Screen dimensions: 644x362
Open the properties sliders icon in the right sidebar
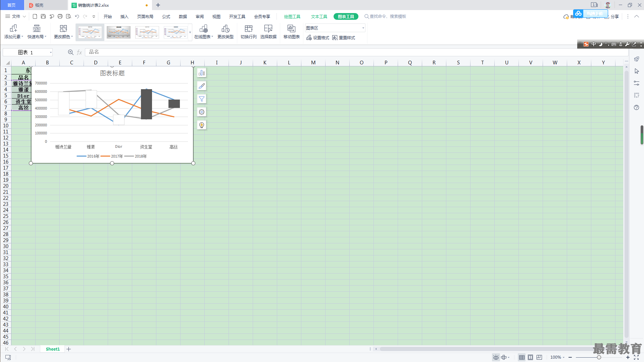(x=637, y=83)
